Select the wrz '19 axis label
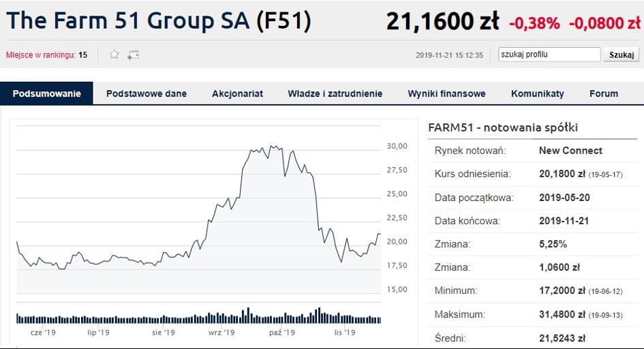The height and width of the screenshot is (349, 644). 221,332
